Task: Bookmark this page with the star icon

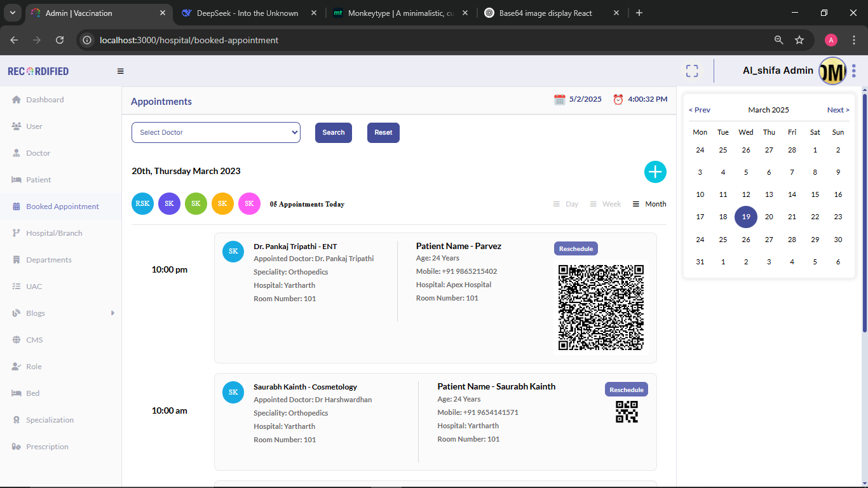Action: pos(799,40)
